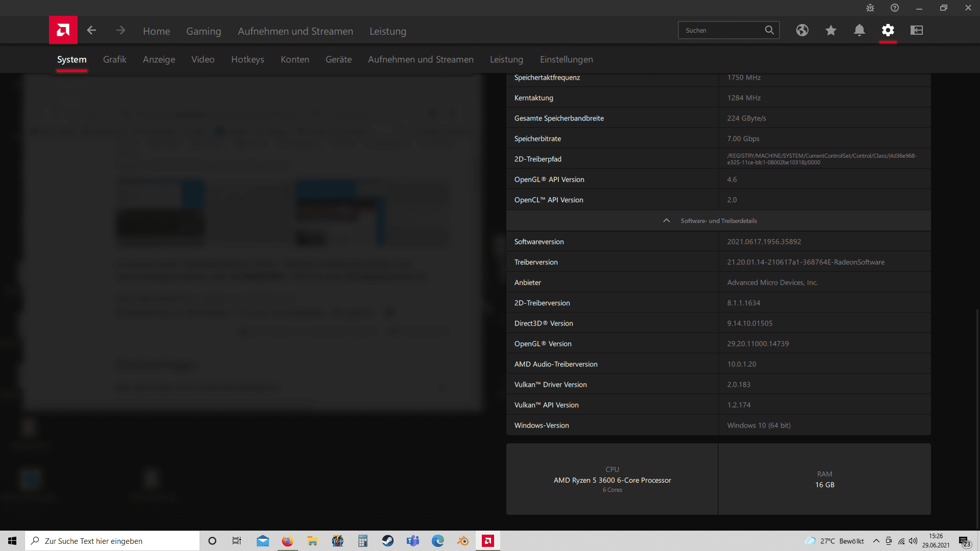The image size is (980, 551).
Task: Click Gesamte Speicherbandbreite value 224 GByte/s
Action: [746, 118]
